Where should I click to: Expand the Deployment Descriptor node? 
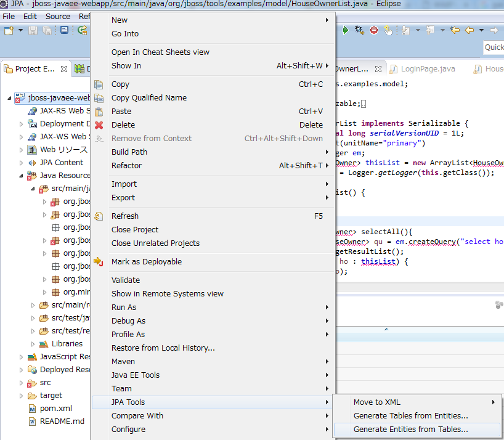coord(21,124)
